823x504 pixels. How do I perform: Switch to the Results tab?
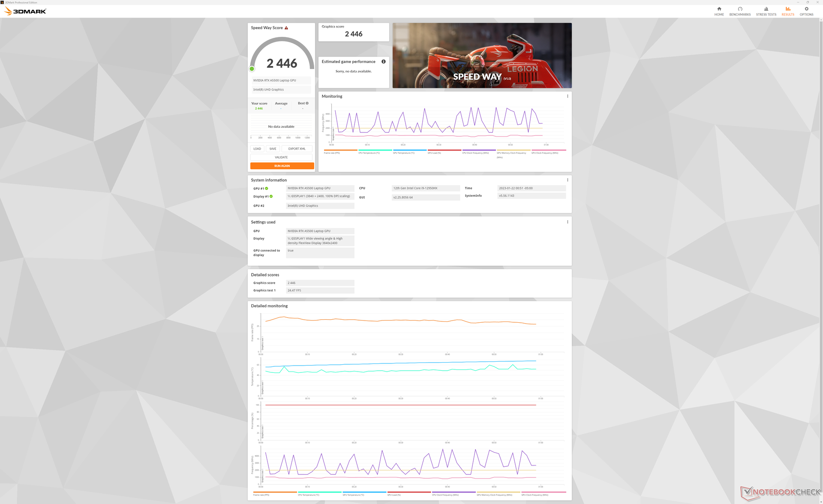point(787,11)
